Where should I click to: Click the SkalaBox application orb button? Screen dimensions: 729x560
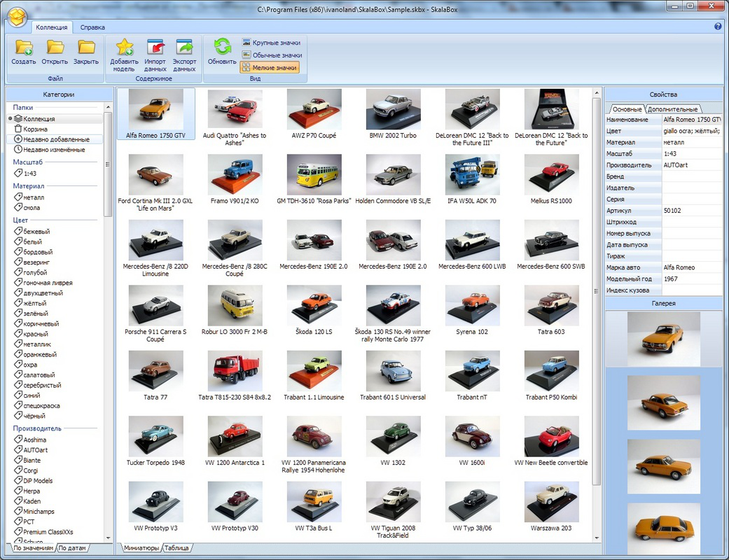coord(16,15)
